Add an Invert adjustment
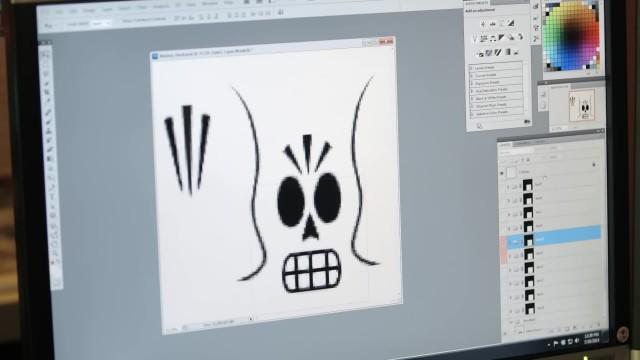Image resolution: width=640 pixels, height=360 pixels. [481, 54]
